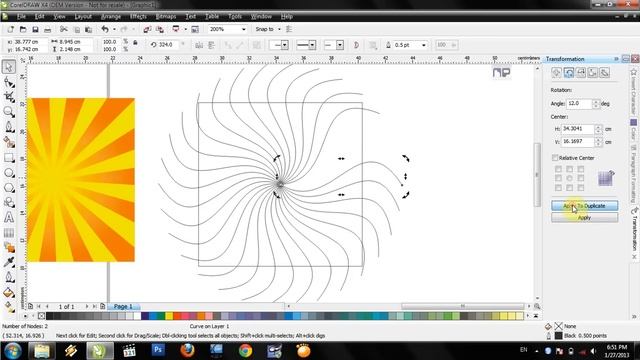
Task: Open the Scale and Mirror page icon
Action: [x=581, y=73]
